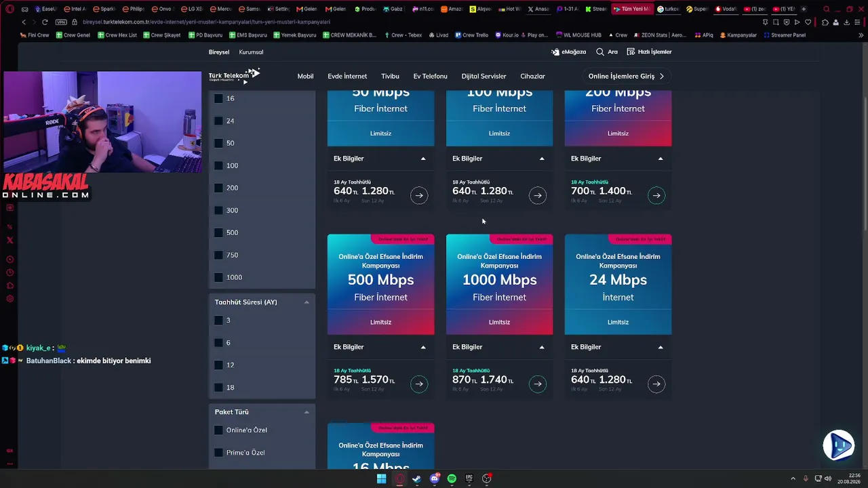Open the X (Twitter) sidebar icon
Image resolution: width=868 pixels, height=488 pixels.
point(9,240)
